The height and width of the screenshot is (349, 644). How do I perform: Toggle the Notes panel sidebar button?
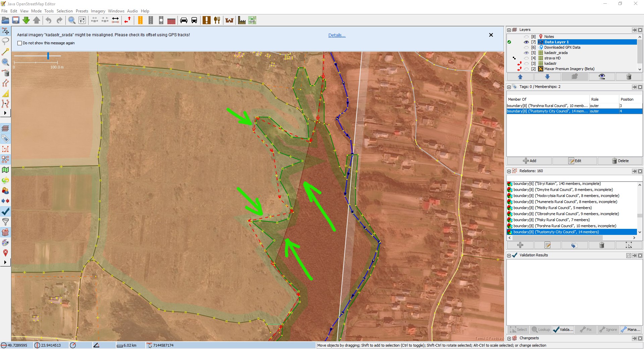click(x=5, y=253)
